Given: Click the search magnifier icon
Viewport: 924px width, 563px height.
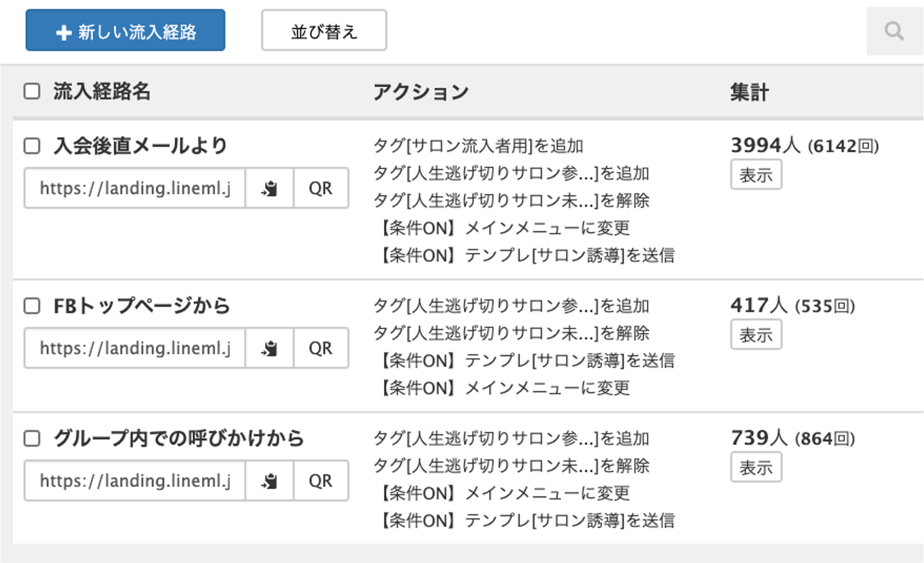Looking at the screenshot, I should (x=894, y=31).
